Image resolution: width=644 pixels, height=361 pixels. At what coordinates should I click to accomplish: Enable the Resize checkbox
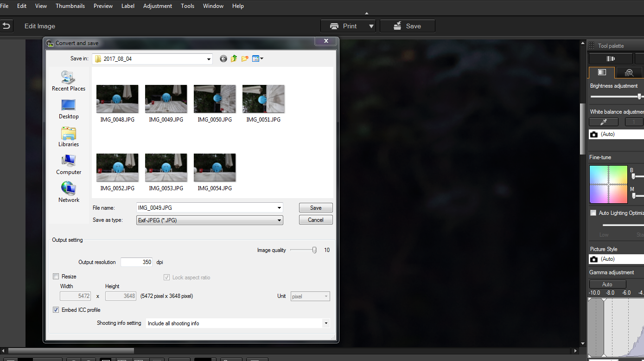click(x=56, y=277)
